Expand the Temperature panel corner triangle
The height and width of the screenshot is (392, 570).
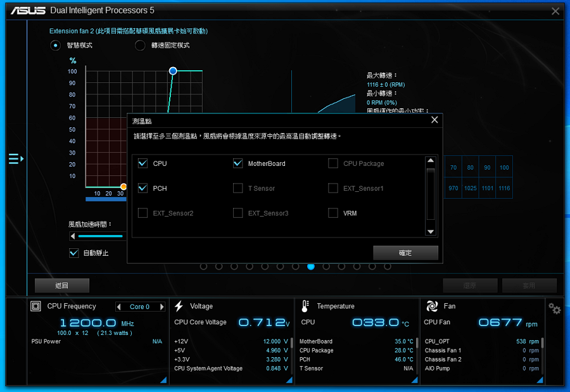414,379
